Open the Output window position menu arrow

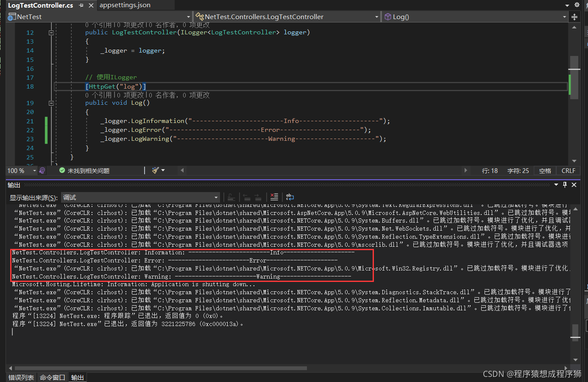[x=556, y=185]
